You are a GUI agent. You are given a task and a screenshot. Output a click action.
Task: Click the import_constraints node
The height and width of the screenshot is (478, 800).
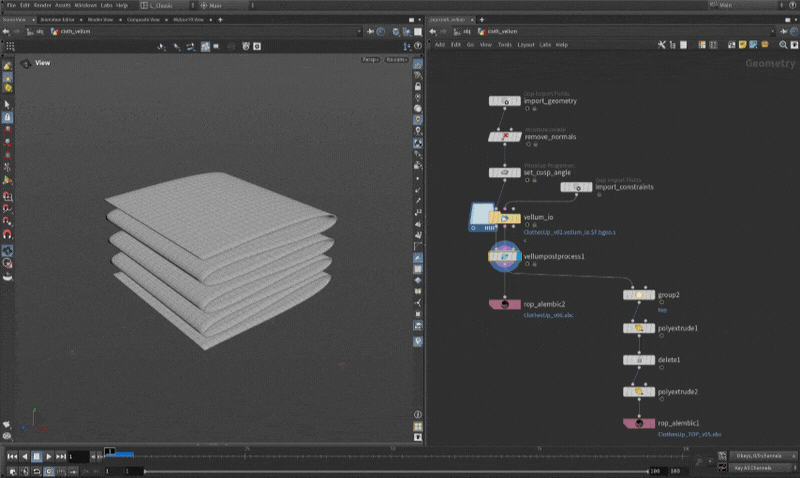point(577,187)
